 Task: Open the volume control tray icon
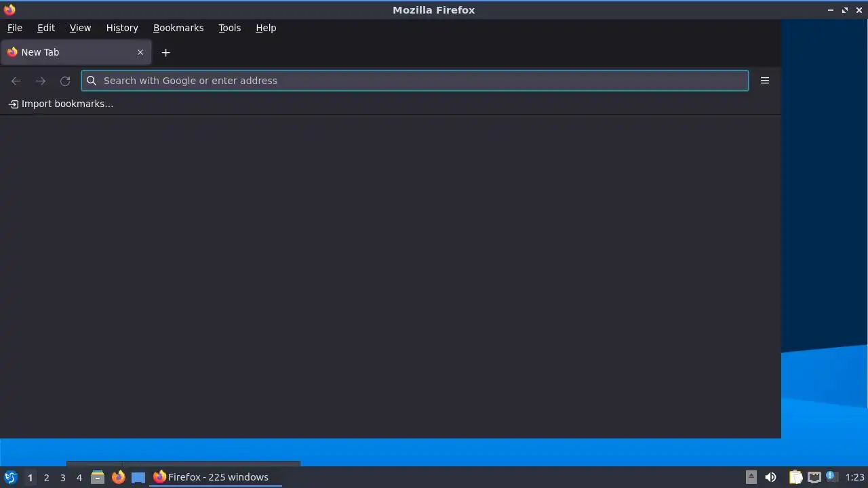[770, 477]
